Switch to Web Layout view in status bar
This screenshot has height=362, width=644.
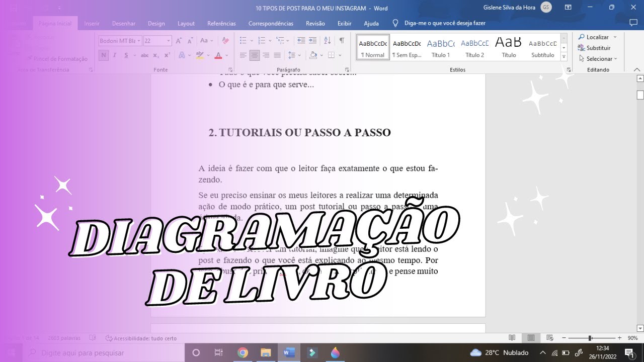coord(549,338)
